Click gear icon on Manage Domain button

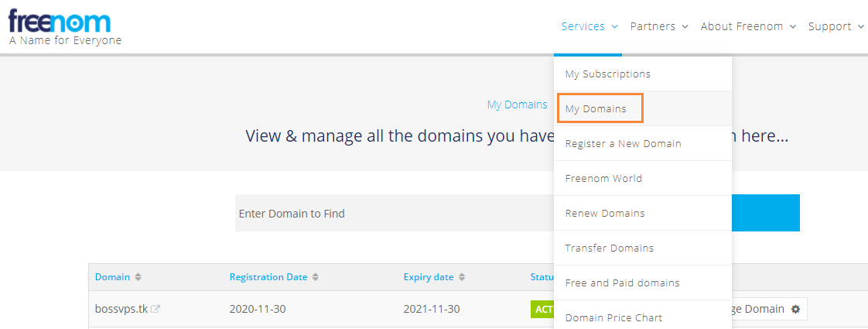(x=795, y=309)
